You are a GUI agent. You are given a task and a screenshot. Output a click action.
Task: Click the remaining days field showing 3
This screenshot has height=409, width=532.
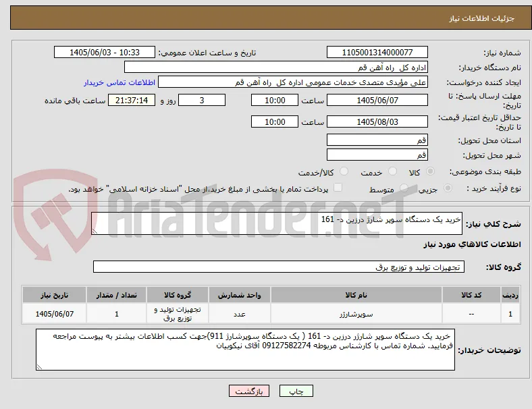202,100
